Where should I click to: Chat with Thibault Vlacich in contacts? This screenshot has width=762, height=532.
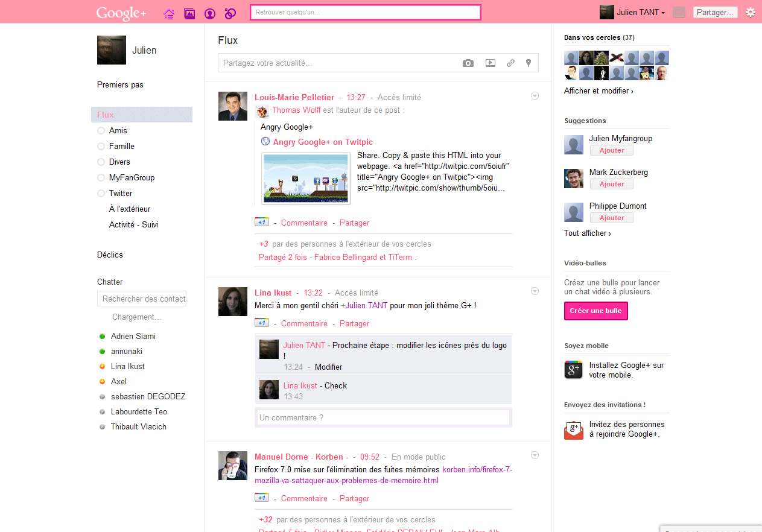tap(138, 426)
